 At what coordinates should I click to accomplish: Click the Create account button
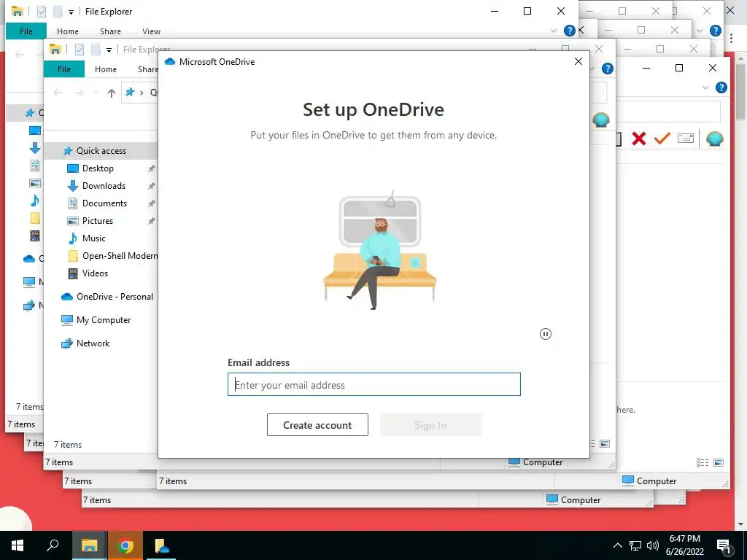click(x=317, y=425)
